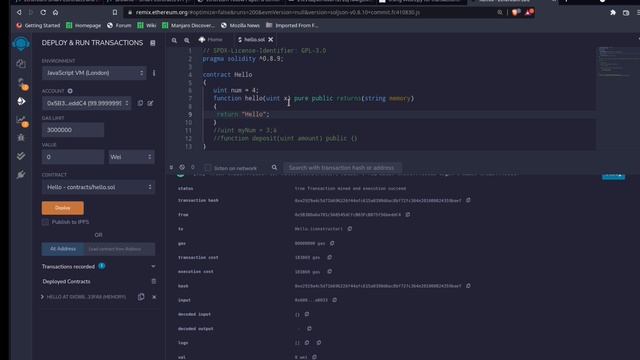
Task: Click the browser home button
Action: pyautogui.click(x=56, y=12)
